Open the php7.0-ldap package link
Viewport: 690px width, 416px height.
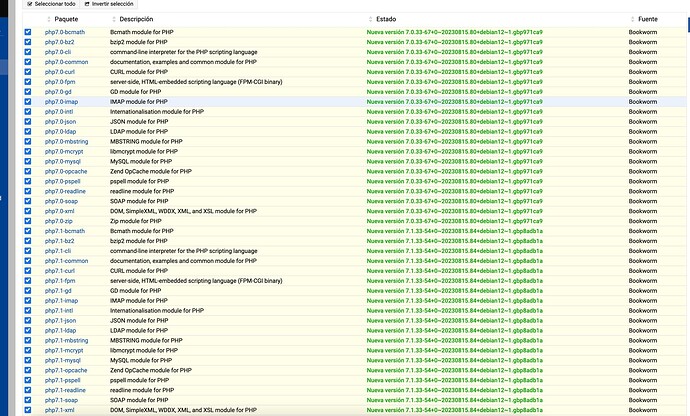coord(60,132)
